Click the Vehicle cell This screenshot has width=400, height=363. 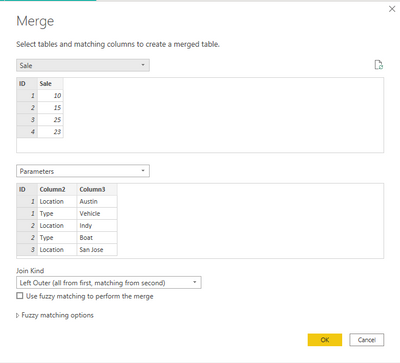pos(97,213)
